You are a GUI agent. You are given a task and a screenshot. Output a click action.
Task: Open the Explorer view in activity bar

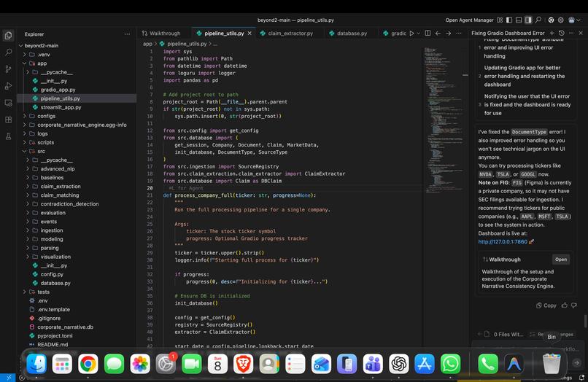tap(8, 35)
